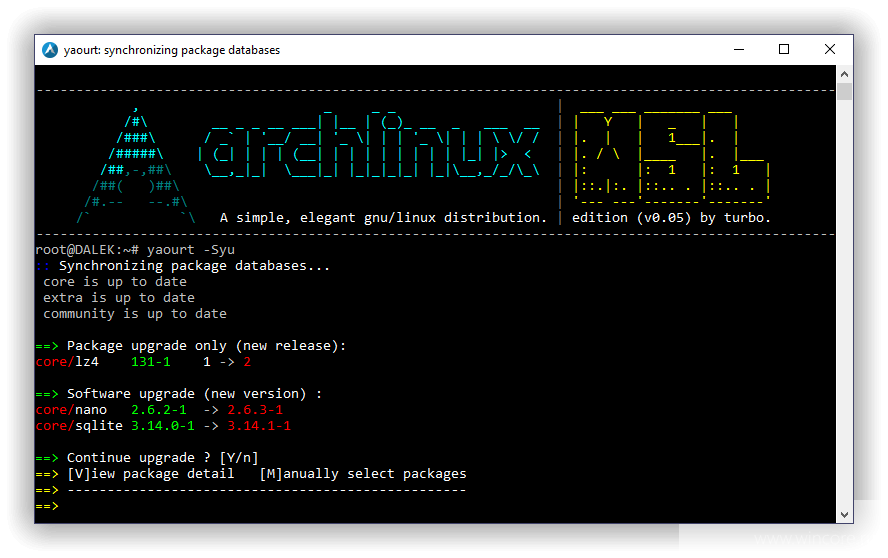Click the final '==>' input prompt

click(47, 506)
